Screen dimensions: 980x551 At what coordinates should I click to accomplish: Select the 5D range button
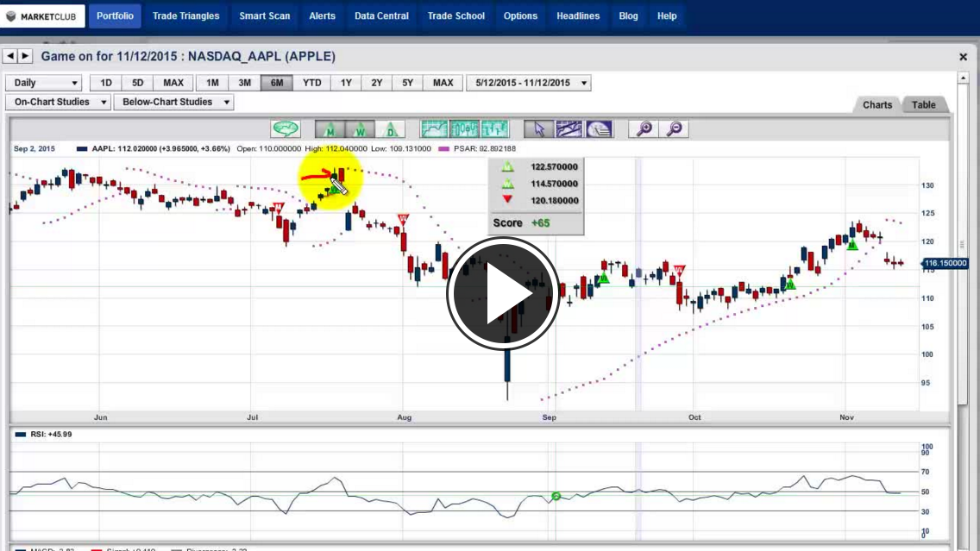[x=137, y=83]
